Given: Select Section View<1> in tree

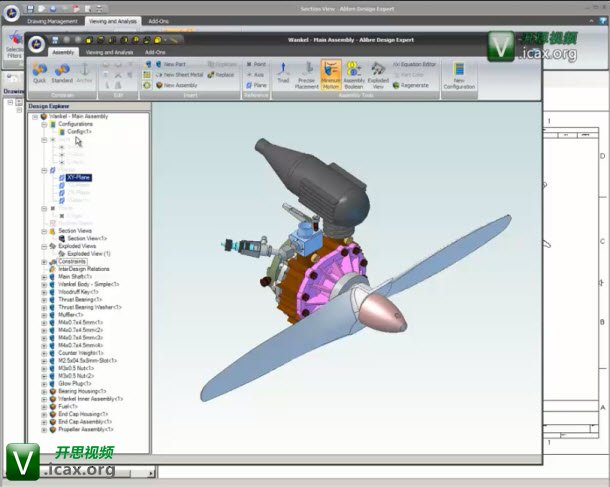Looking at the screenshot, I should [x=87, y=238].
